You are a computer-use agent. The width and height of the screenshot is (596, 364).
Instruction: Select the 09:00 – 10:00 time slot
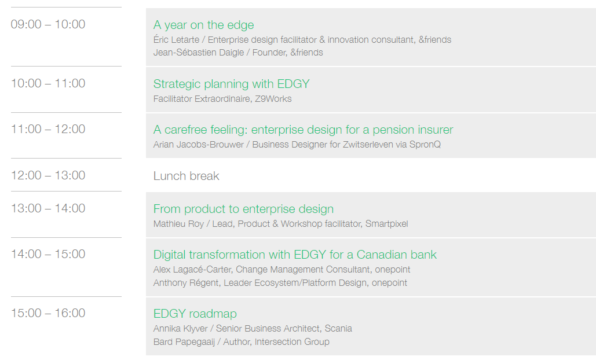click(x=48, y=24)
